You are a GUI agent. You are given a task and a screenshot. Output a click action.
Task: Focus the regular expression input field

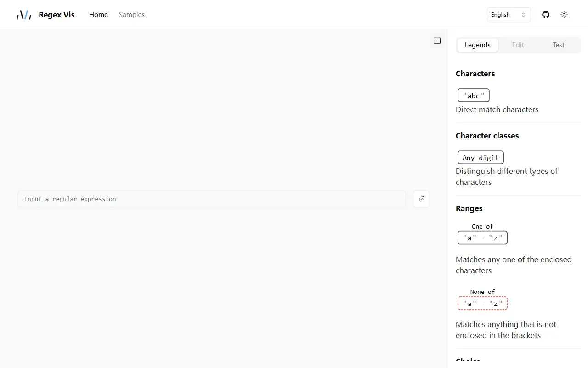point(212,199)
